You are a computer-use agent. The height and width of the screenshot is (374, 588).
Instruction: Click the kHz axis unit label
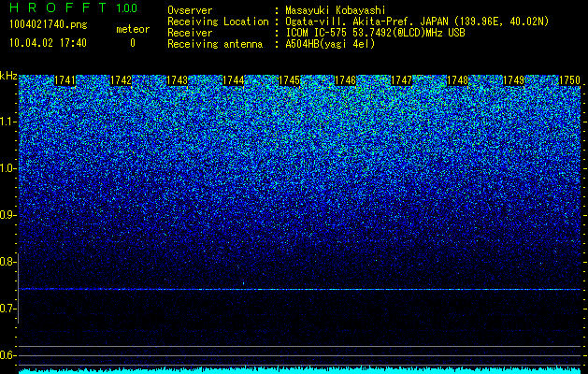8,76
